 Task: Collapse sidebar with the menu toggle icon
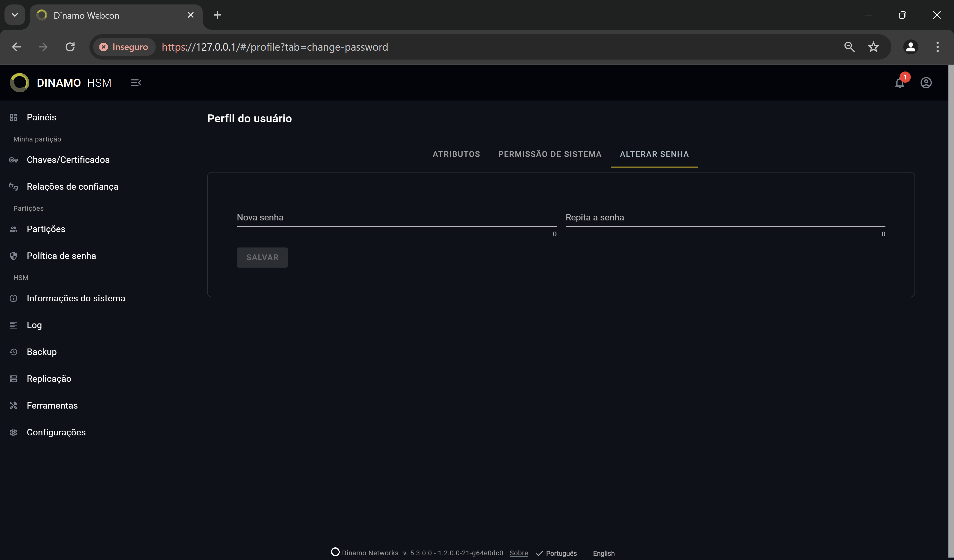click(x=136, y=82)
